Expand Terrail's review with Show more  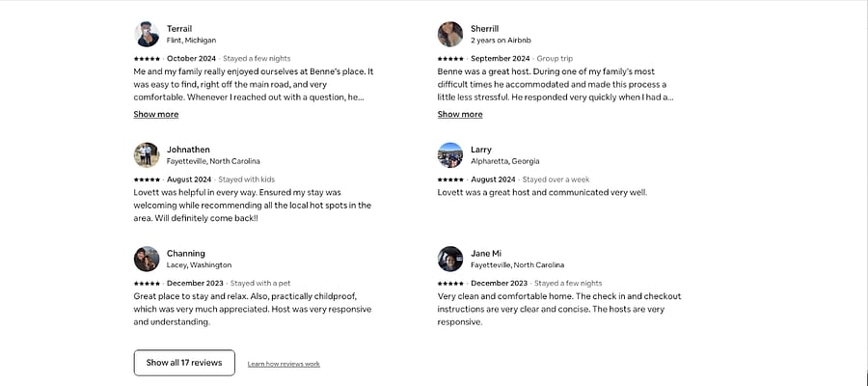point(156,114)
